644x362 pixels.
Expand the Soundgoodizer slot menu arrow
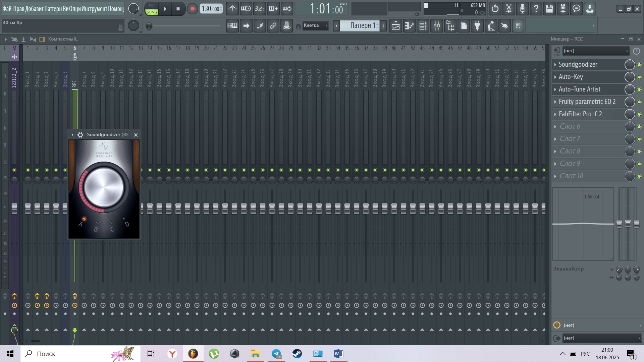[x=555, y=64]
